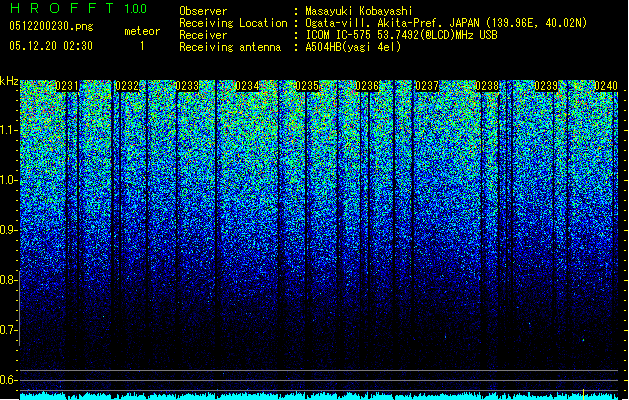Click the 'Observer' field label
Screen dimensions: 629x400
(203, 11)
